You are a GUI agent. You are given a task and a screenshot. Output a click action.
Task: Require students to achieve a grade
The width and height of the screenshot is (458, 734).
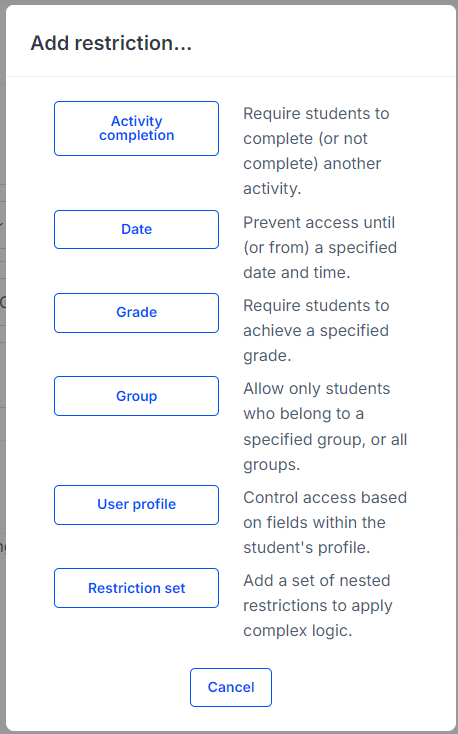(x=136, y=313)
